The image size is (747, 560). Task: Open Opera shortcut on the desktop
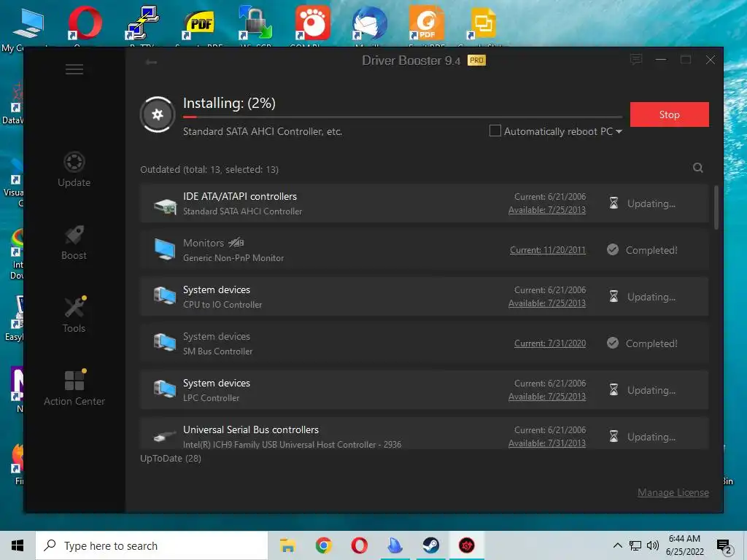coord(85,23)
